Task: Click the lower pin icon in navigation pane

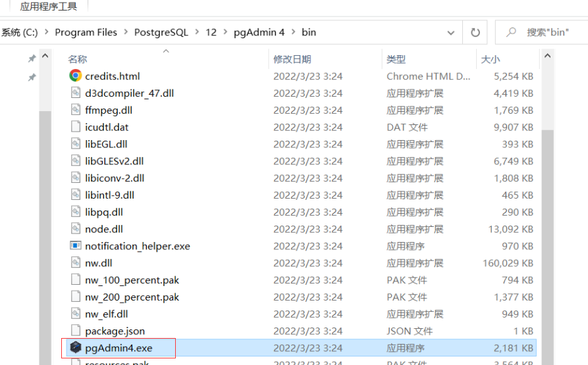Action: [x=32, y=78]
